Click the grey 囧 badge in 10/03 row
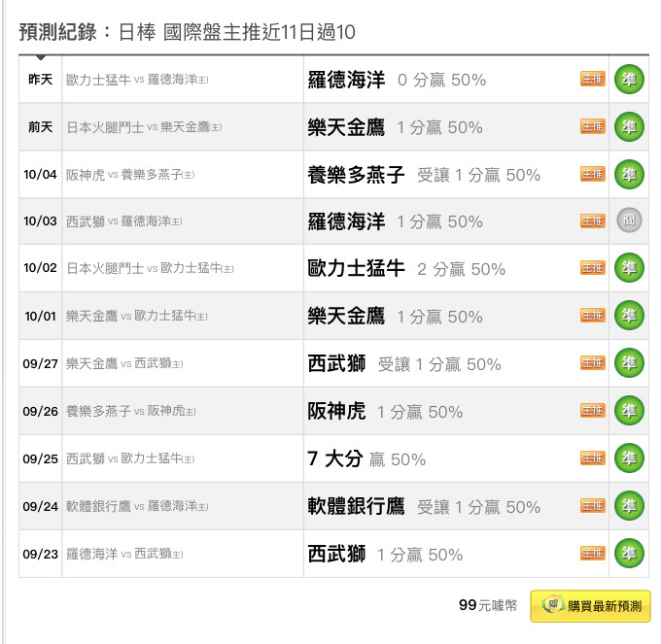The image size is (661, 644). (629, 220)
